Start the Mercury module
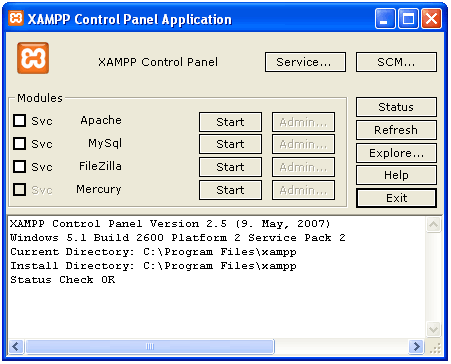The image size is (451, 364). [x=230, y=190]
